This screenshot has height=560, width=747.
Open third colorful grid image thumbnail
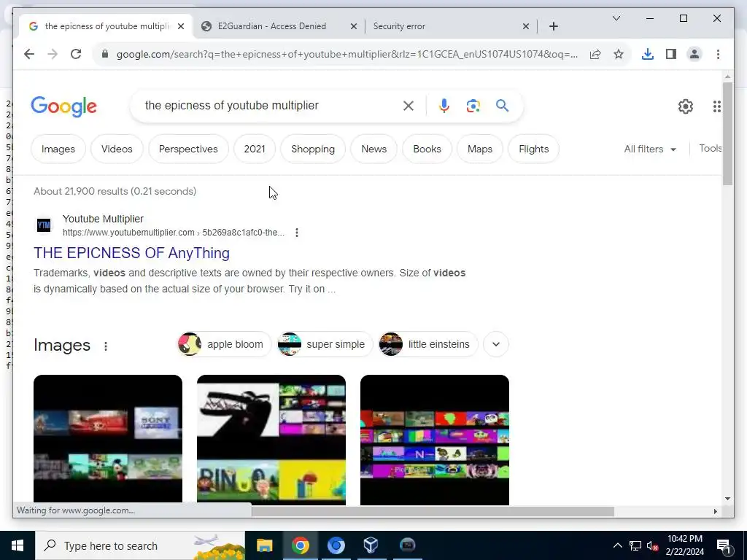point(435,439)
